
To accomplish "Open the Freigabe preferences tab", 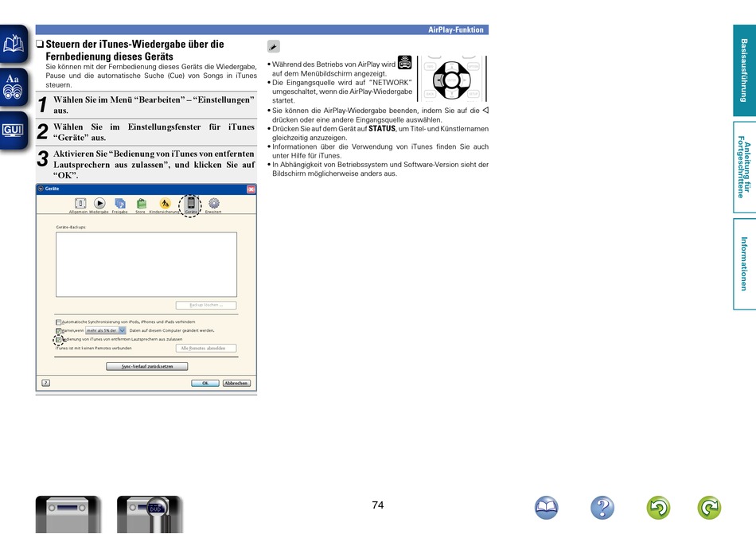I will click(x=120, y=205).
